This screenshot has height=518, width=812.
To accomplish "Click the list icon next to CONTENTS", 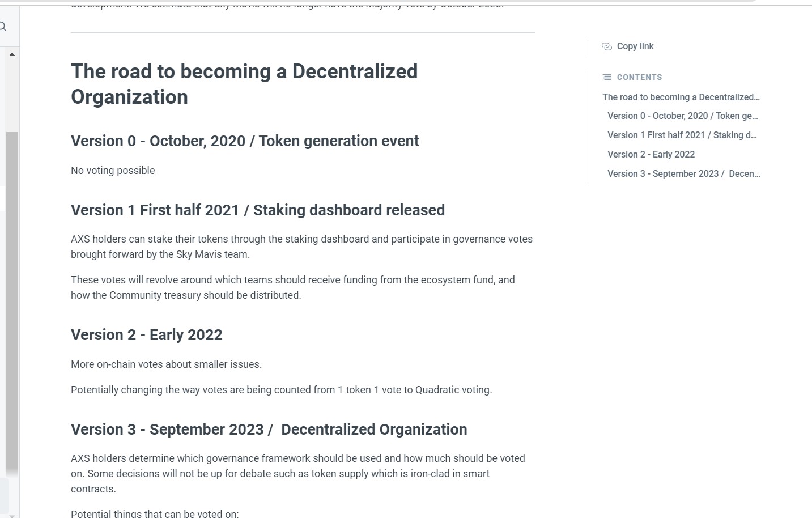I will (607, 77).
